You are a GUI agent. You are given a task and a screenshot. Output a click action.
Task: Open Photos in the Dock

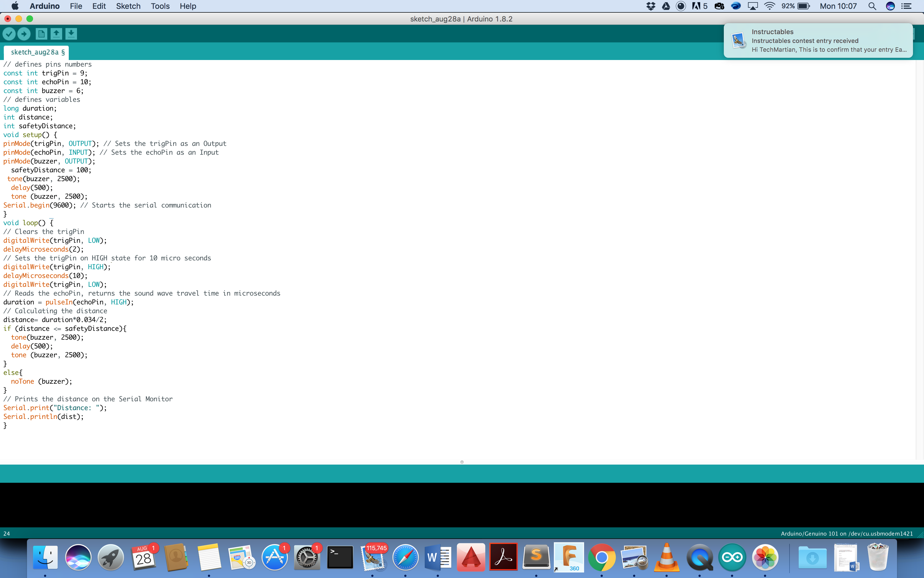coord(765,557)
